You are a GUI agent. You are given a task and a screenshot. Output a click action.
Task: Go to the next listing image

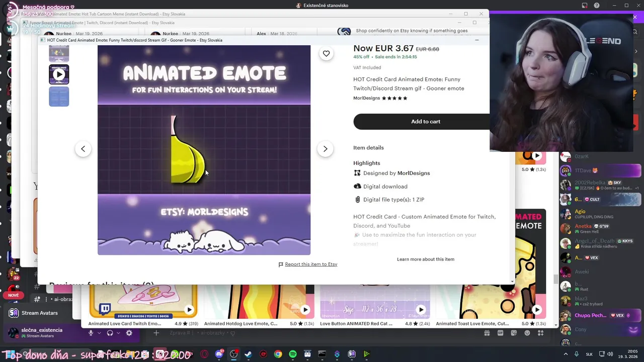(325, 149)
